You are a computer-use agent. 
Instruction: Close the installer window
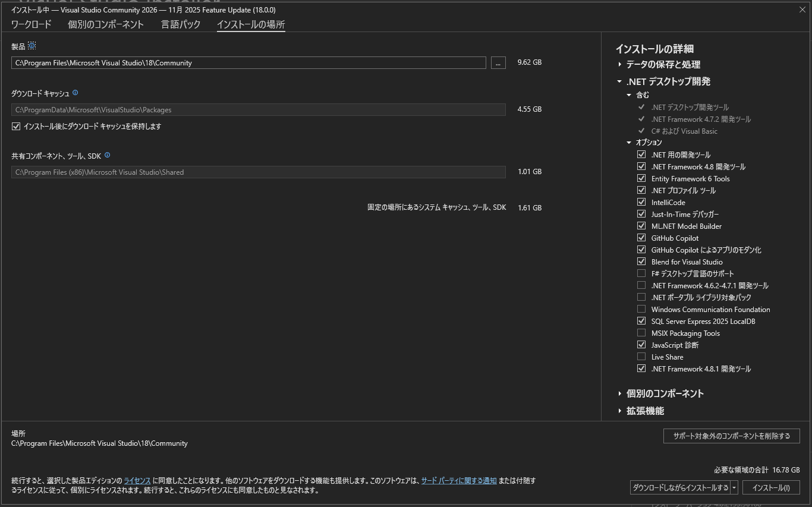tap(802, 10)
